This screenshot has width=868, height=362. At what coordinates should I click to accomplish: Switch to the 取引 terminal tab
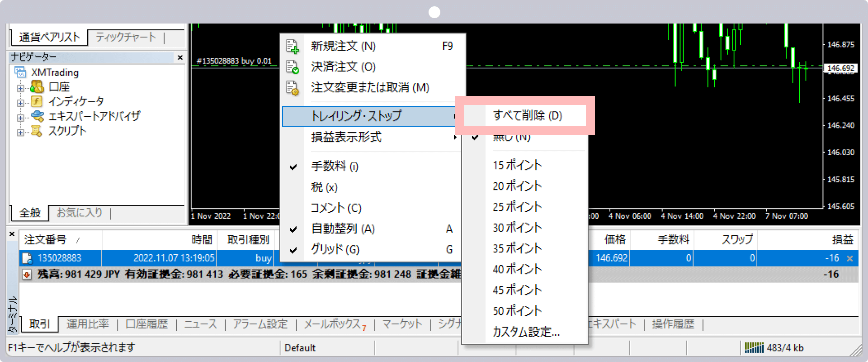pyautogui.click(x=39, y=324)
